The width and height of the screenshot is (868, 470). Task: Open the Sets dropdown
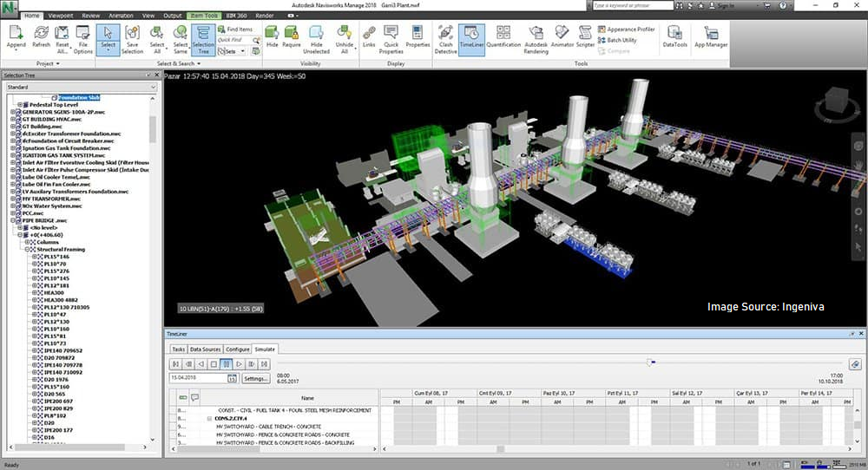coord(232,51)
